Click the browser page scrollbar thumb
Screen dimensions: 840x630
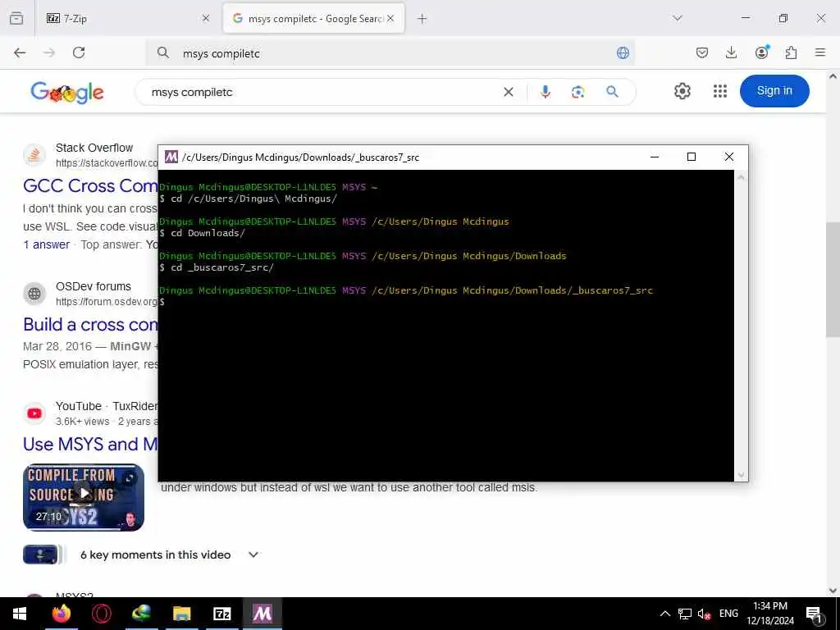pyautogui.click(x=832, y=280)
